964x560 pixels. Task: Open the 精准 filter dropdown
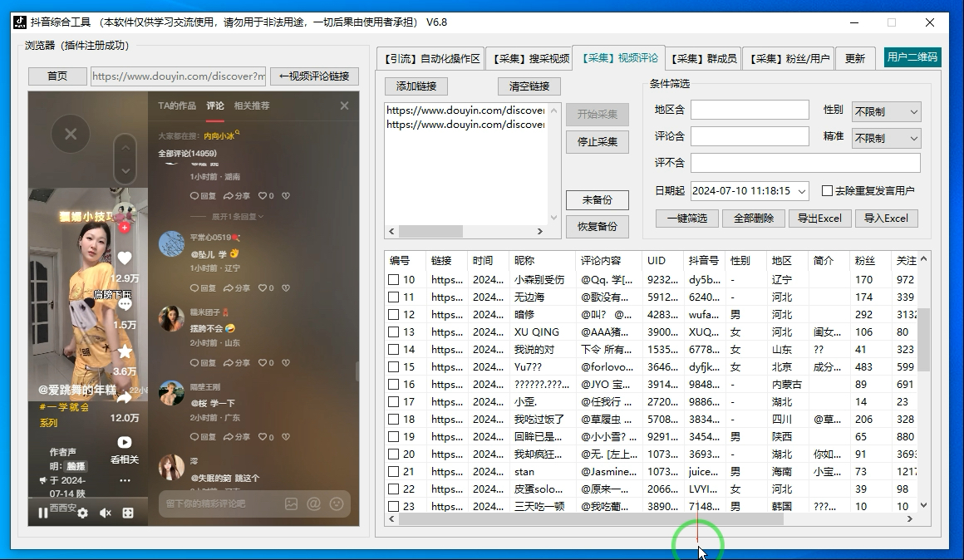[886, 138]
